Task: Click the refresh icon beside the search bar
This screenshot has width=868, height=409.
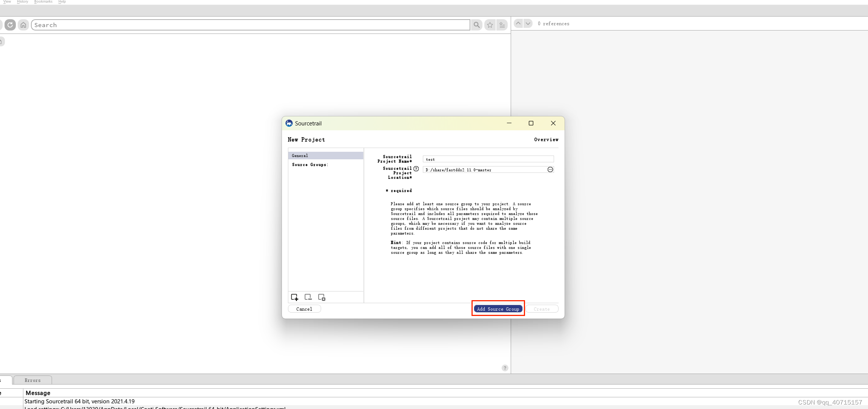Action: 10,25
